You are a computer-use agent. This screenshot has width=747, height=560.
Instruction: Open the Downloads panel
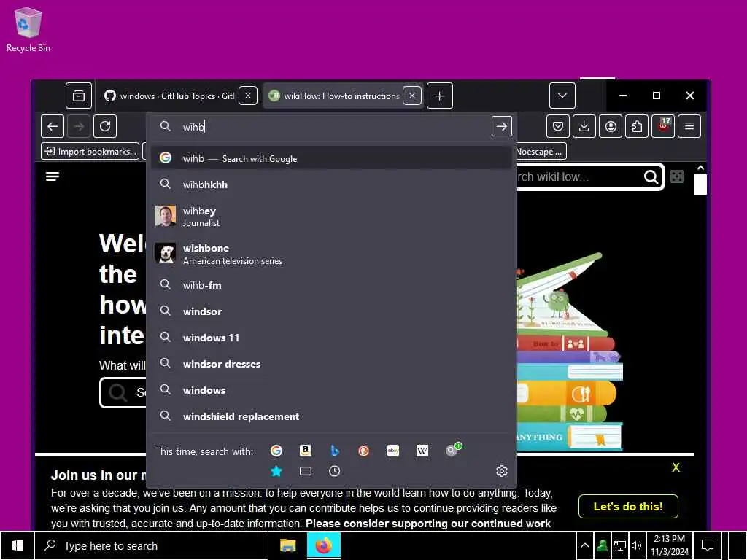584,126
